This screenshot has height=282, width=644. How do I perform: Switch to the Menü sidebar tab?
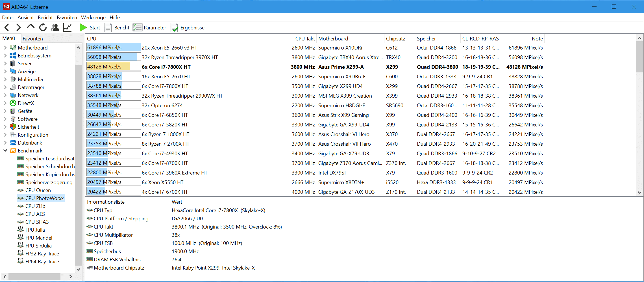(9, 38)
